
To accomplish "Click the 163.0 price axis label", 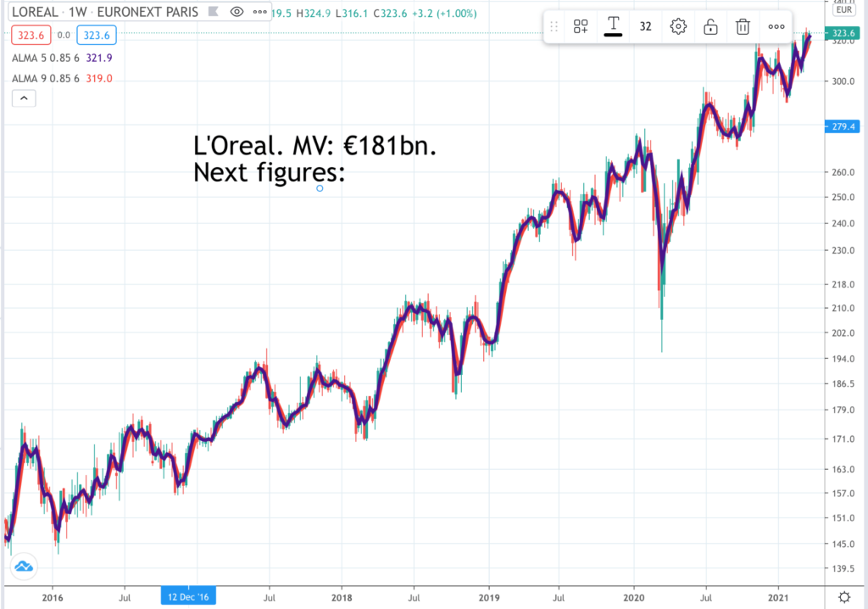I will pyautogui.click(x=843, y=469).
